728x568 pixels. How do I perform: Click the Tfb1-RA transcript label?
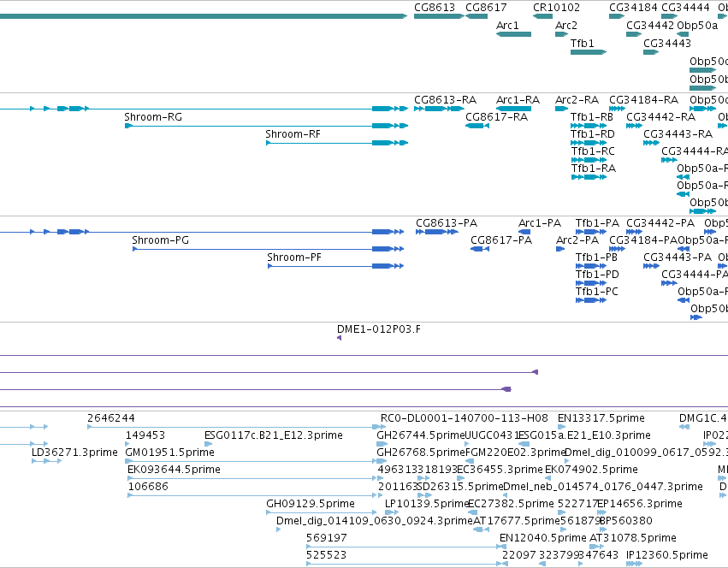point(594,169)
